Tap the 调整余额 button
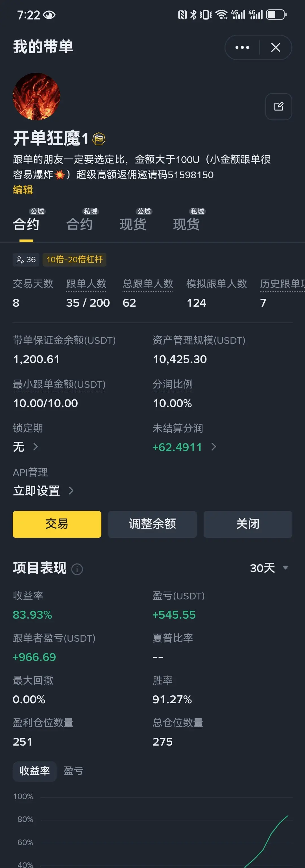Viewport: 305px width, 868px height. tap(152, 524)
